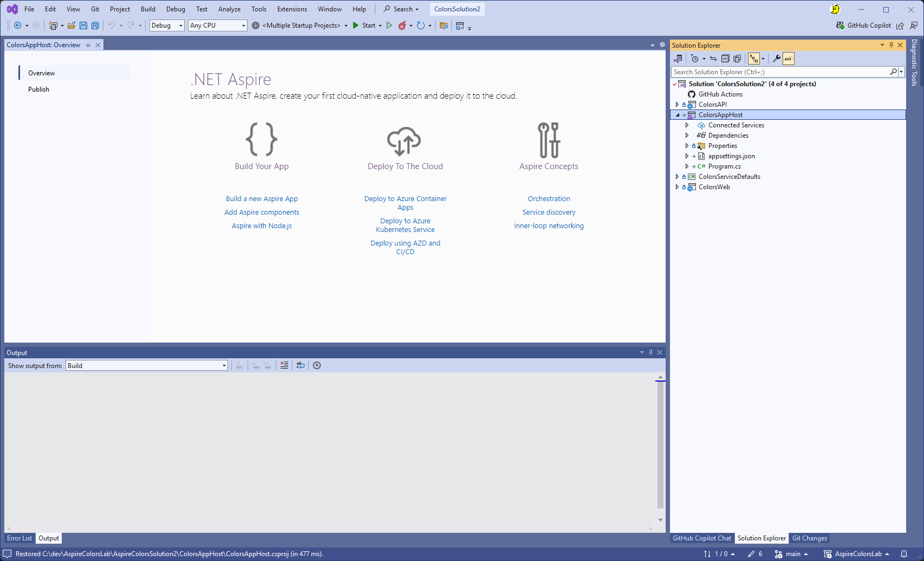Collapse all items in Solution Explorer
Image resolution: width=924 pixels, height=561 pixels.
[x=725, y=59]
